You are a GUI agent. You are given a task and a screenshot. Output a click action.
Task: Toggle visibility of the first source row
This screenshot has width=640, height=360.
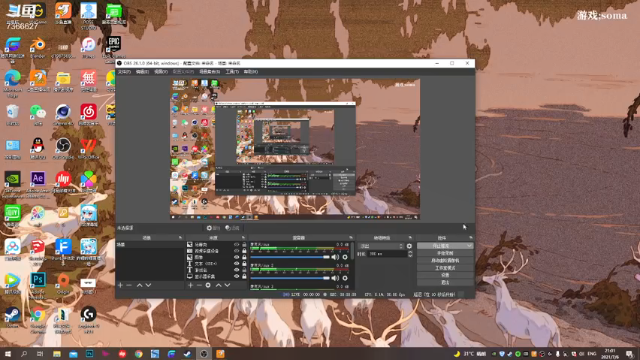[236, 244]
